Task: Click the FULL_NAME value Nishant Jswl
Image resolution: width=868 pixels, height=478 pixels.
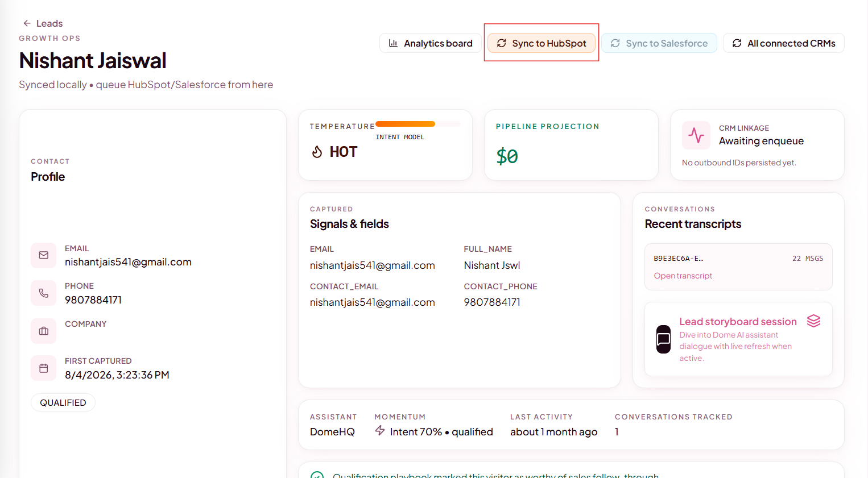Action: coord(492,265)
